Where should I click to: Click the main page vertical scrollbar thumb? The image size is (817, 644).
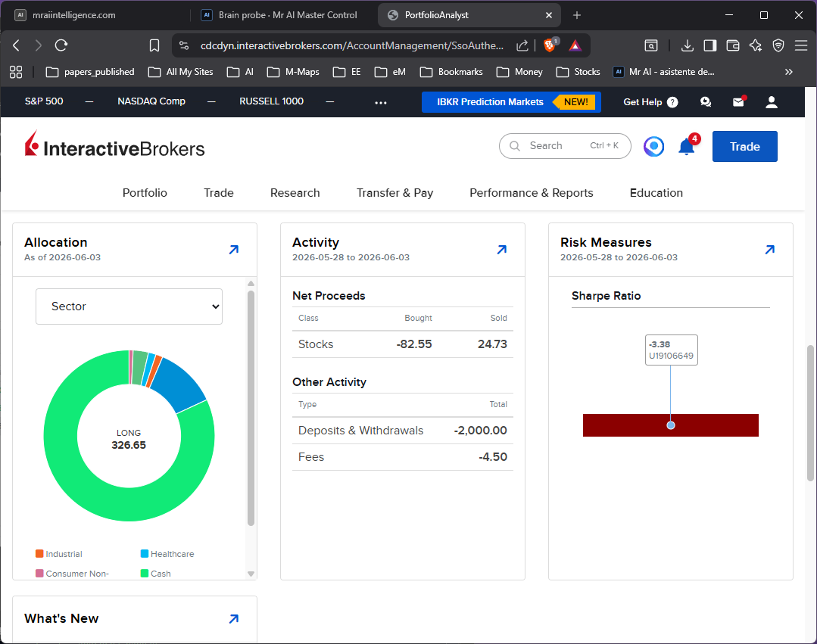pyautogui.click(x=810, y=413)
